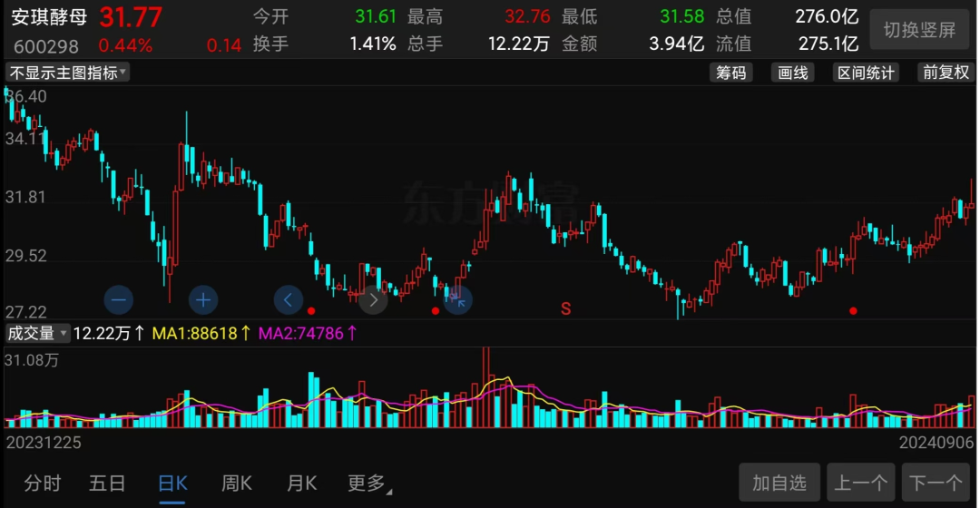980x508 pixels.
Task: Switch to the 分时 tab
Action: point(43,483)
